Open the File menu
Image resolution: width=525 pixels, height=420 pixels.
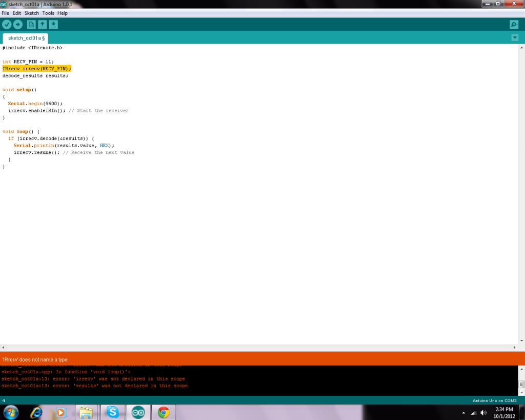pos(5,13)
